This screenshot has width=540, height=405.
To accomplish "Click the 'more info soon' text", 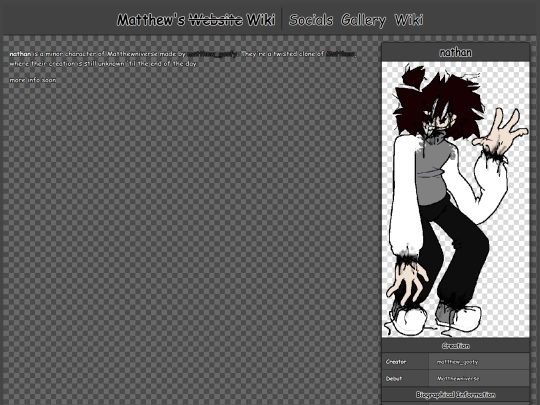I will pyautogui.click(x=33, y=80).
